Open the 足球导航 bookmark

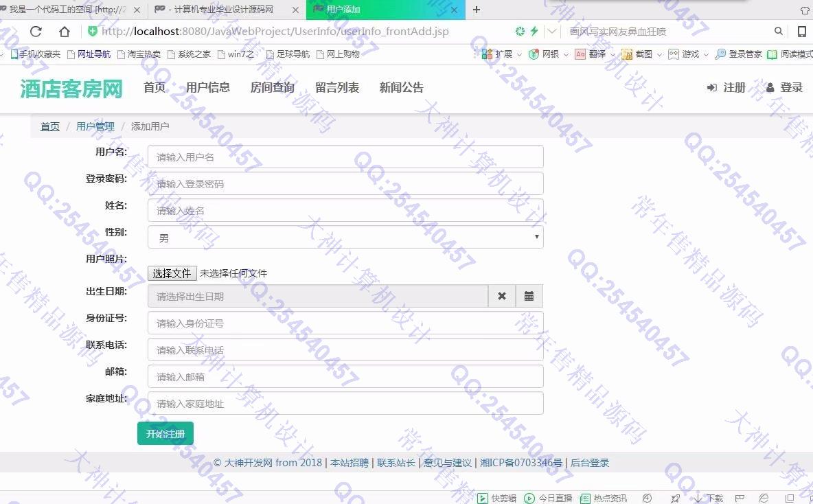(288, 54)
